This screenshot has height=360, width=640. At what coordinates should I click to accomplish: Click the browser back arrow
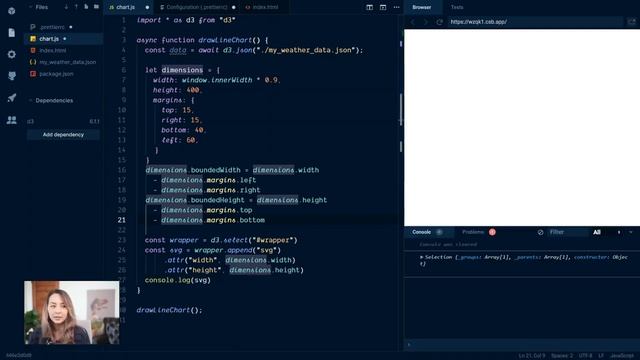pyautogui.click(x=413, y=22)
